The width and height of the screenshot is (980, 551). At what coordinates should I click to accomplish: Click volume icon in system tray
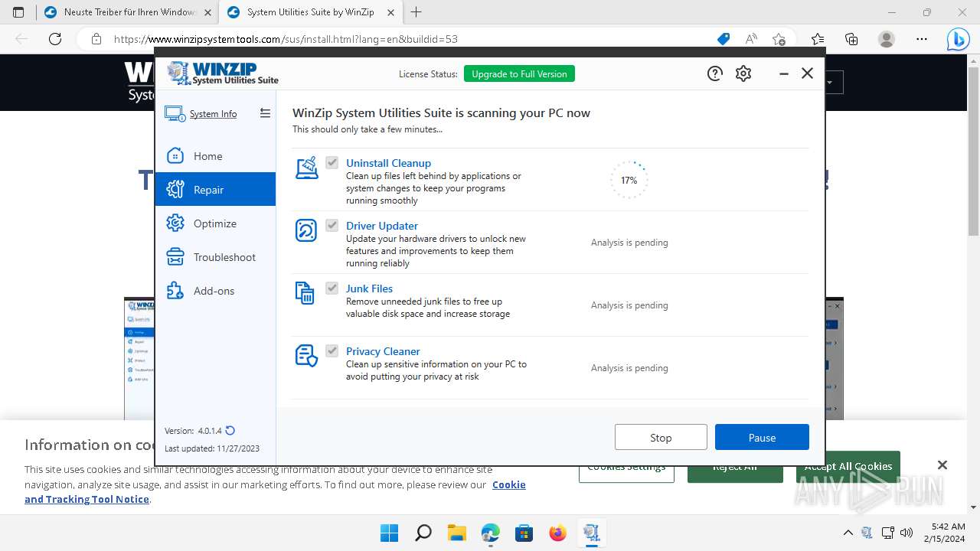pos(906,533)
